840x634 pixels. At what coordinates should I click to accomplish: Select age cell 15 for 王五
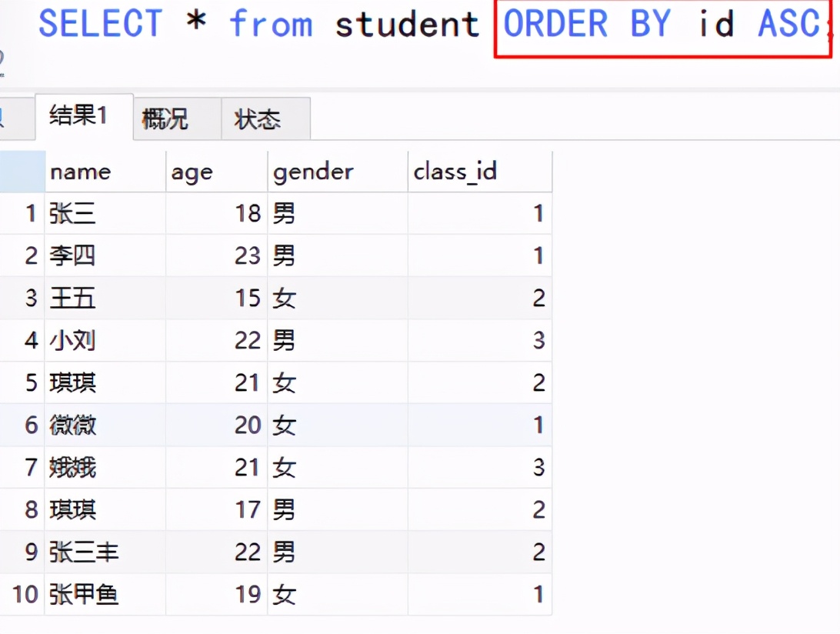coord(216,298)
